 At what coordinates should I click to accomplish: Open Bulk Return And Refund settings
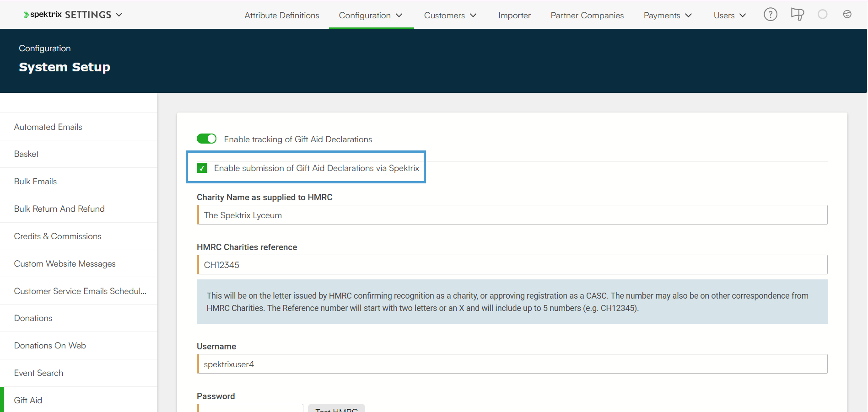click(x=79, y=209)
